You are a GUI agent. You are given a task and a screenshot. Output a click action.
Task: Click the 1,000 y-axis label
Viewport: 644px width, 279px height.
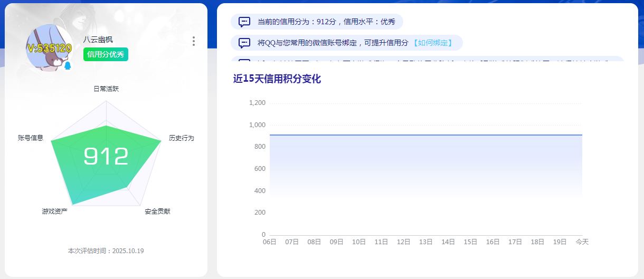coord(257,125)
